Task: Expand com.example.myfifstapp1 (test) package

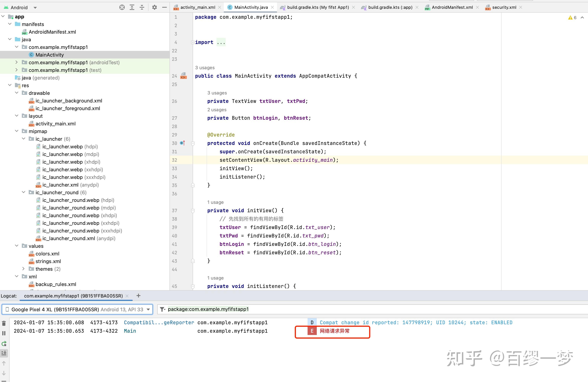Action: 17,70
